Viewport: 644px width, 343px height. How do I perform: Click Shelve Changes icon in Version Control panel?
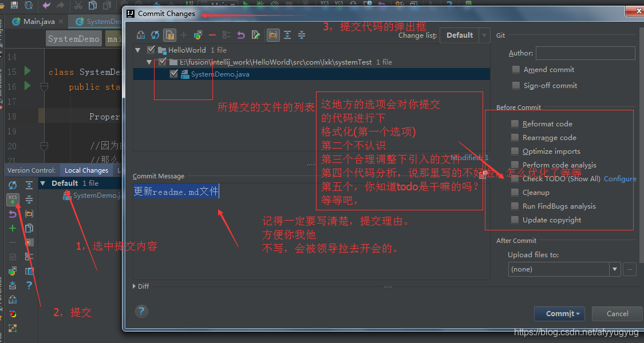(13, 285)
